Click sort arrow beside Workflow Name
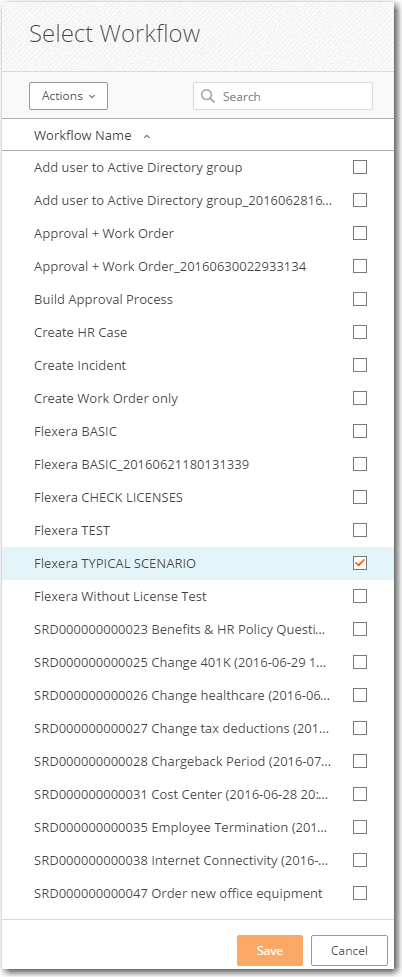Screen dimensions: 402x977 146,136
